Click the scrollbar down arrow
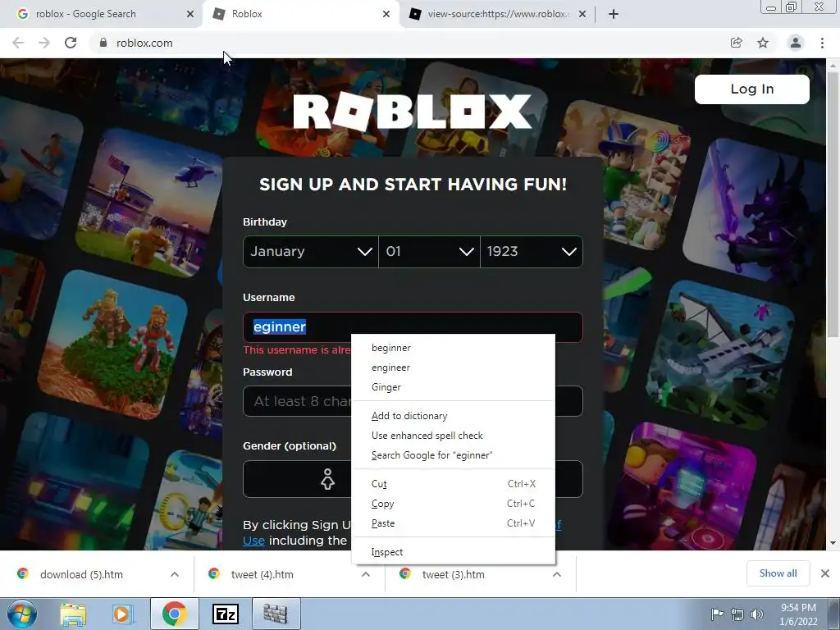The height and width of the screenshot is (630, 840). point(833,543)
